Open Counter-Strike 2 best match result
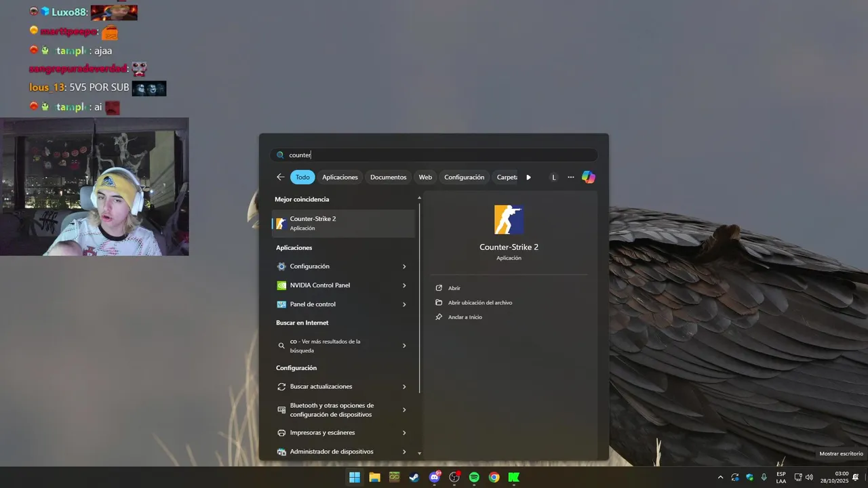 click(343, 223)
